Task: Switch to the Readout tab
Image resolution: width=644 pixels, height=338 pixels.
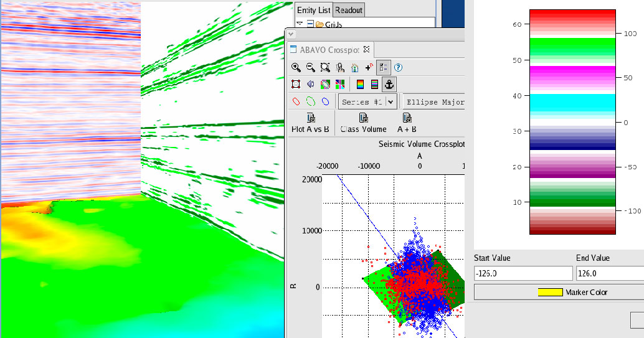Action: coord(348,10)
